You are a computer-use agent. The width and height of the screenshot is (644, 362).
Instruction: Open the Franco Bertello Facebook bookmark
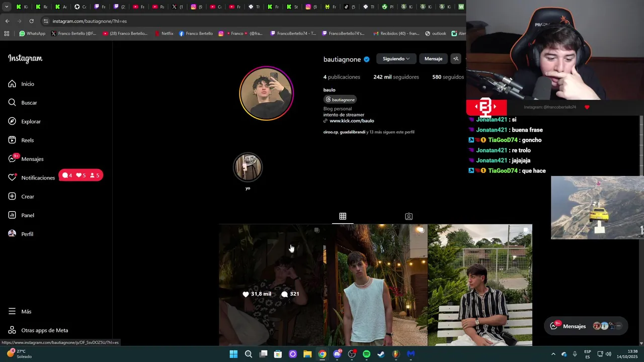pos(196,34)
